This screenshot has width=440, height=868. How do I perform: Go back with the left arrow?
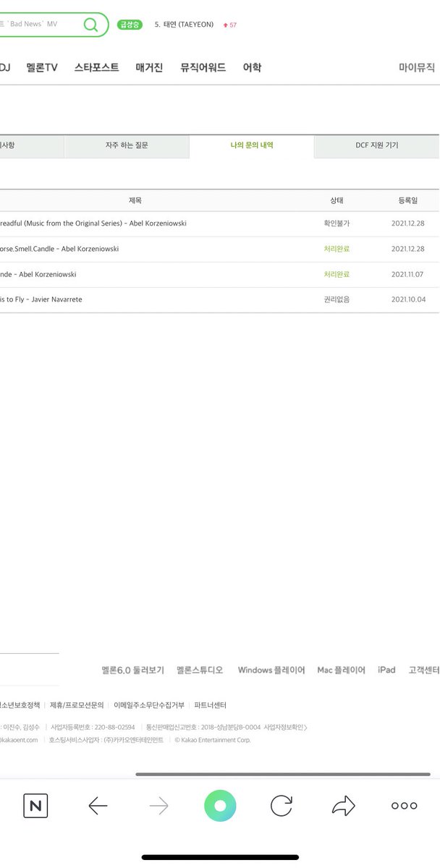(98, 806)
